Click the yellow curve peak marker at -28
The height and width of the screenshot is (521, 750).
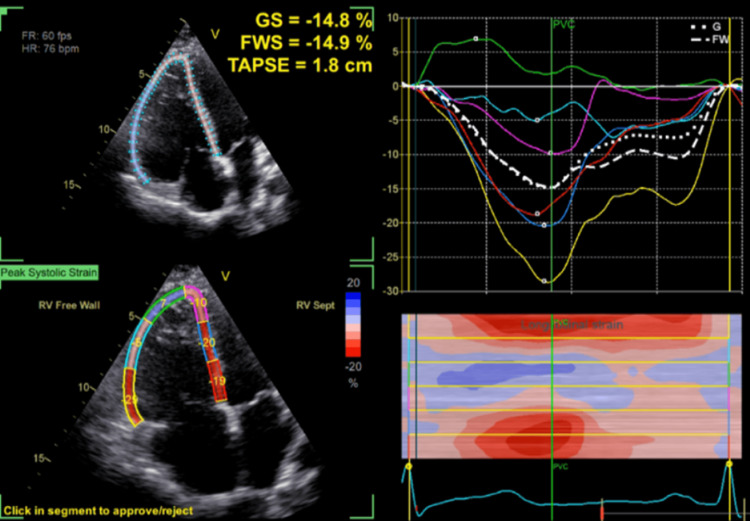point(544,281)
